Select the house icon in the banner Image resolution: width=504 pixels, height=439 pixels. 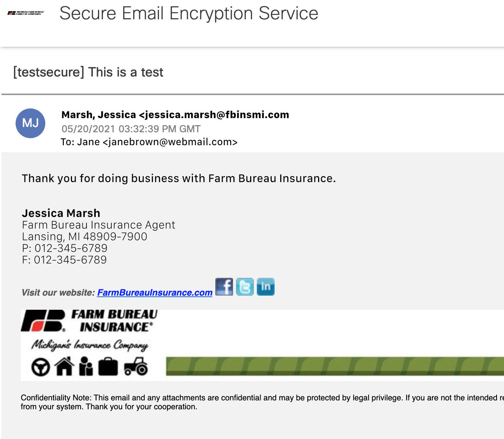pos(65,366)
